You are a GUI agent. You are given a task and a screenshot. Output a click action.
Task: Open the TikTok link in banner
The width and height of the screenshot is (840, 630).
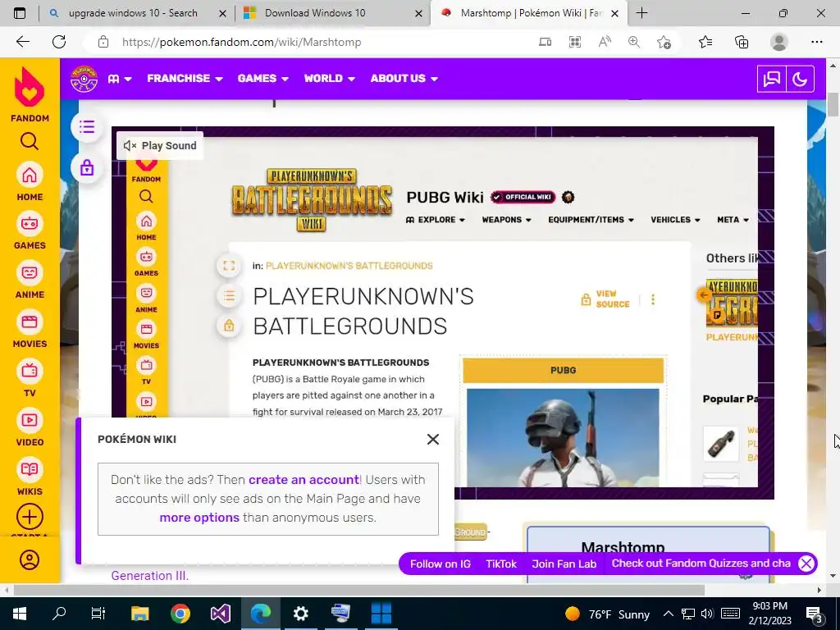click(x=501, y=564)
